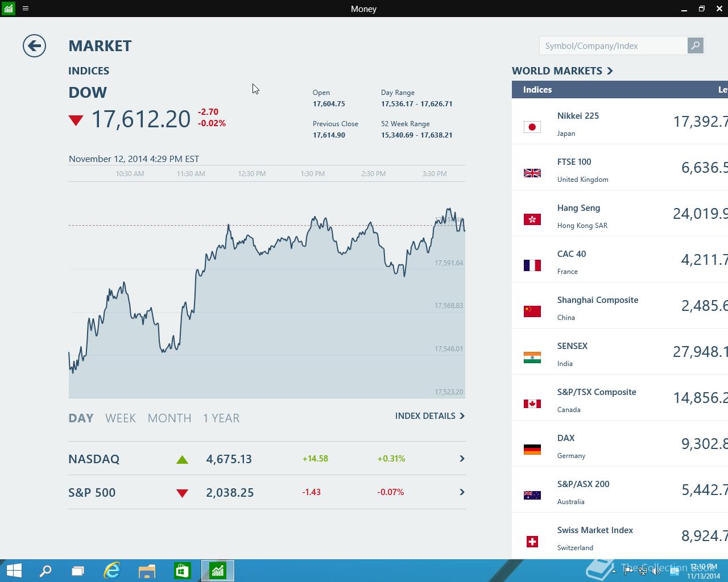Click the Canada flag icon
Image resolution: width=728 pixels, height=582 pixels.
532,404
